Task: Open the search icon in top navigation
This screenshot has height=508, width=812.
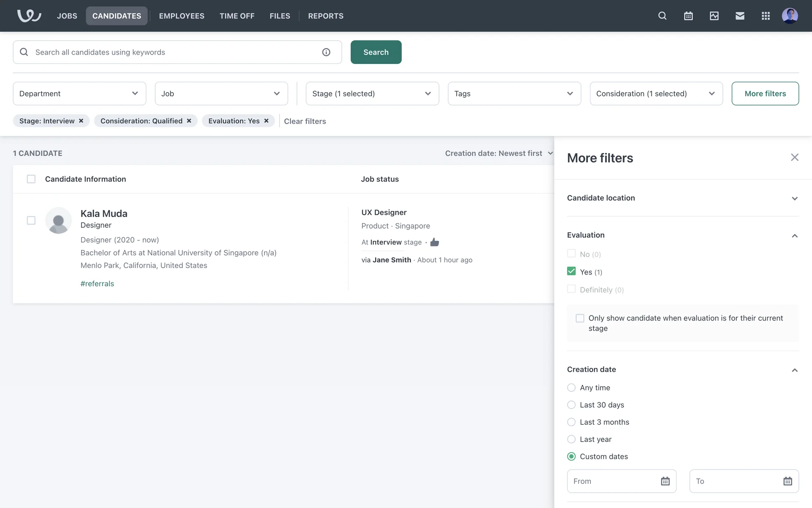Action: 662,16
